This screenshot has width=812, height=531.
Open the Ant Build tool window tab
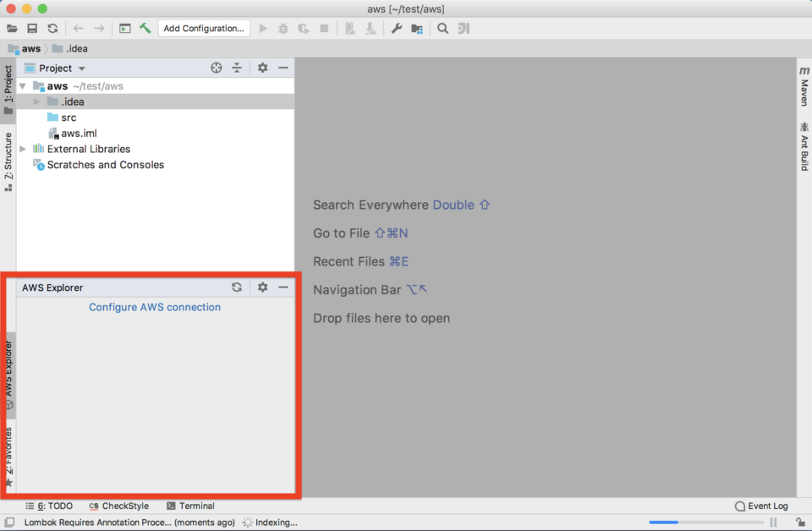tap(804, 146)
